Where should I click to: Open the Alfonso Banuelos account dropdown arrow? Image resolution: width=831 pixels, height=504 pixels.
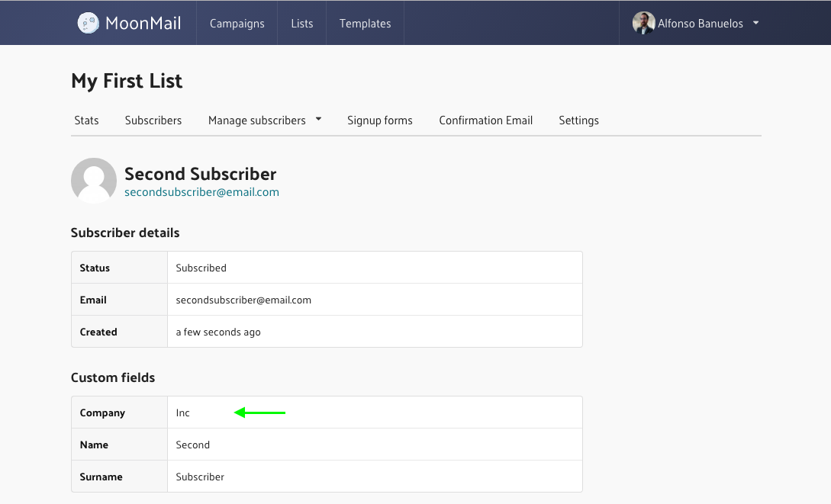[x=755, y=23]
